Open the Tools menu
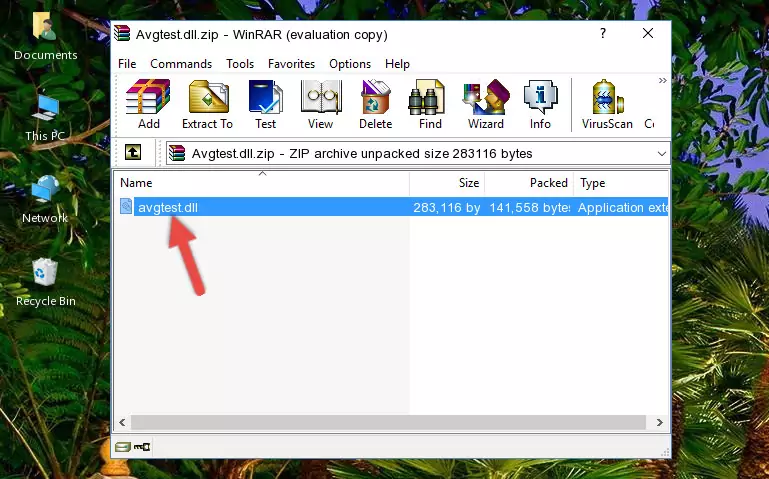This screenshot has height=479, width=769. 240,64
